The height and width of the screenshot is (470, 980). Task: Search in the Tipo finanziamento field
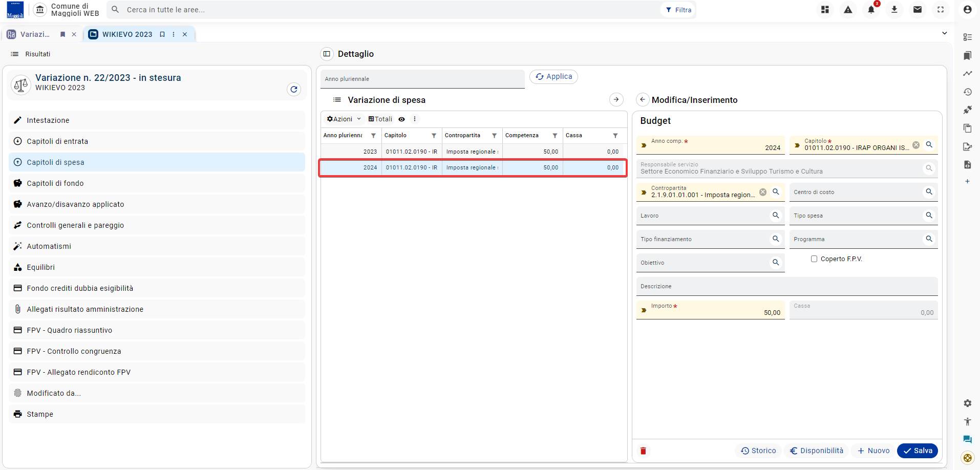(x=776, y=239)
